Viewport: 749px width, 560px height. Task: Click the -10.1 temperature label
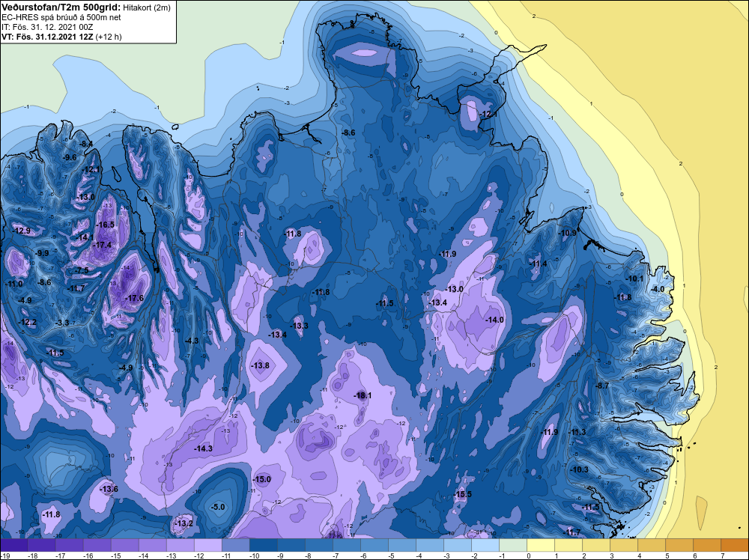(x=635, y=279)
